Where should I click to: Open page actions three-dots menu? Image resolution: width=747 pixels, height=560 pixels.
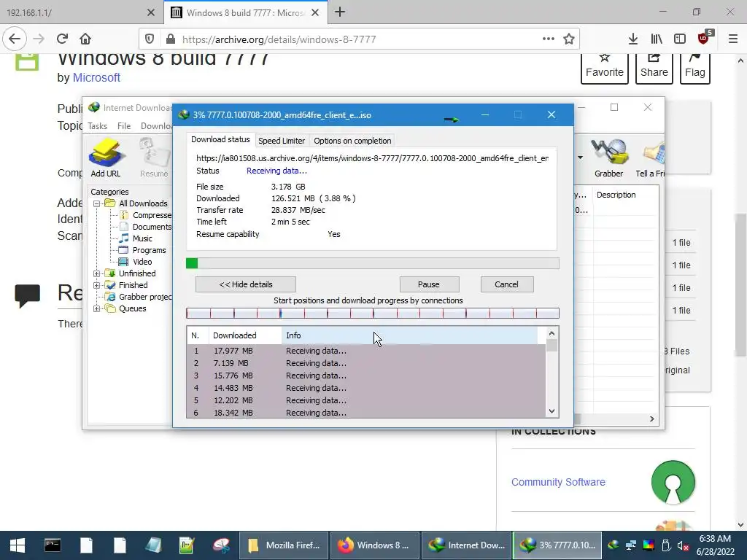pyautogui.click(x=549, y=39)
